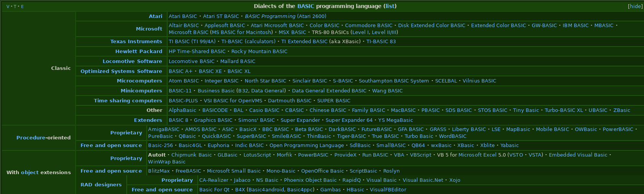Open the Wang BASIC article
Image resolution: width=644 pixels, height=194 pixels.
[387, 91]
